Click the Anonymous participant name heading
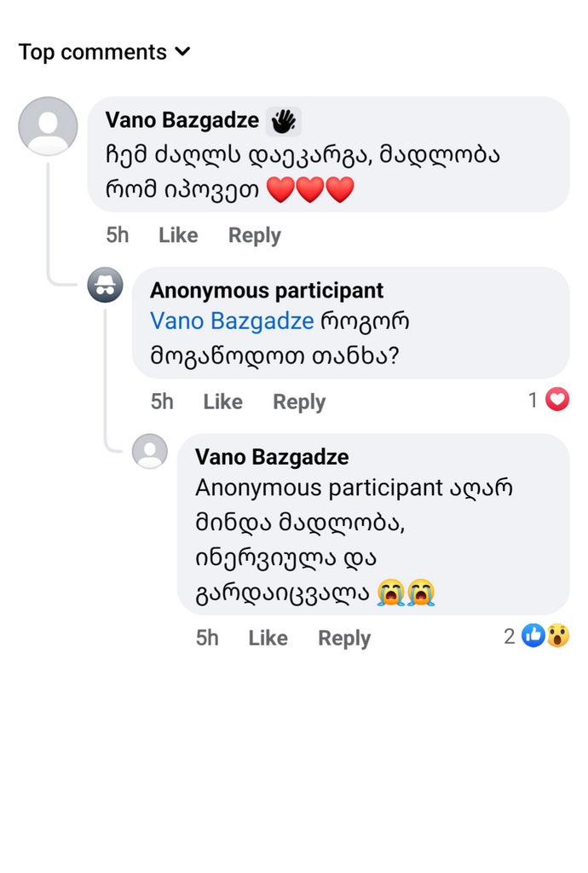This screenshot has height=873, width=588. (x=267, y=291)
